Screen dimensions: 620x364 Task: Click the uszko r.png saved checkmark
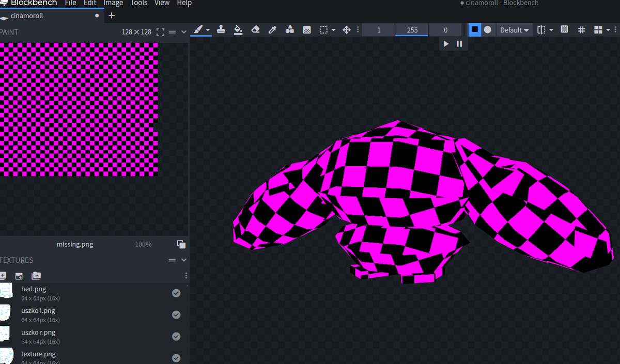[176, 337]
